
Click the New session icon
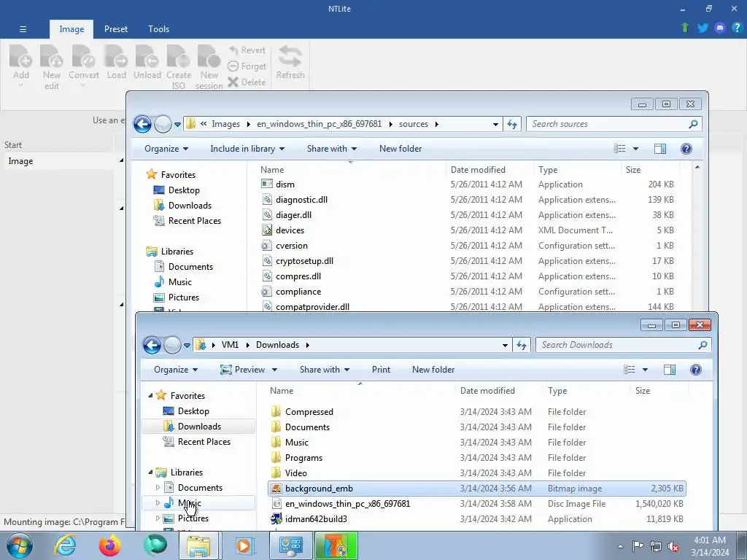click(209, 56)
